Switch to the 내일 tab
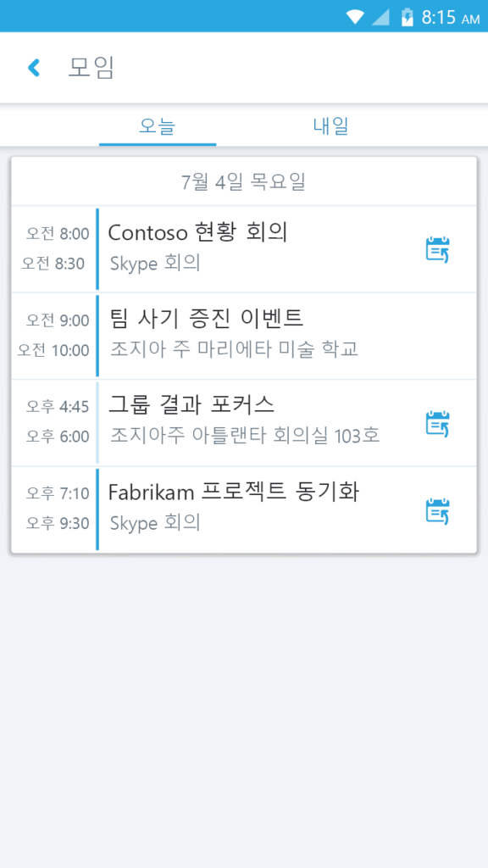488x868 pixels. pos(330,125)
